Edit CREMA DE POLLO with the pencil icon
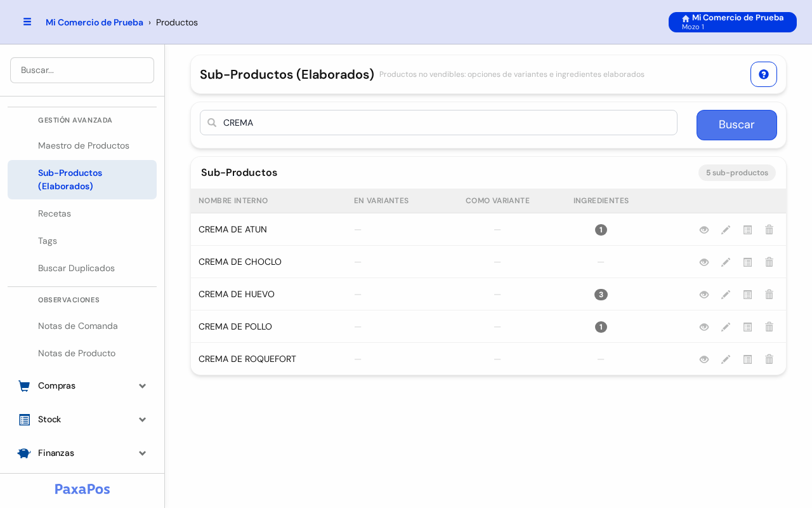The width and height of the screenshot is (812, 508). (726, 327)
